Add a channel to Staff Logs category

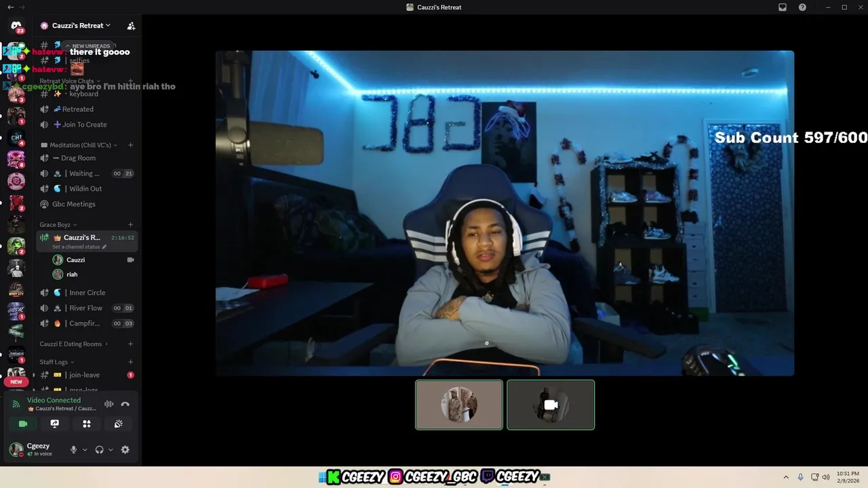[131, 362]
